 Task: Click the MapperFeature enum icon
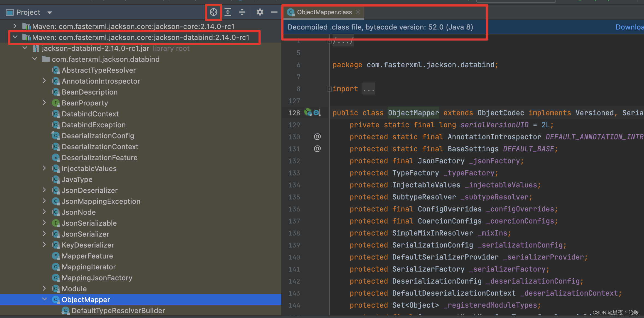coord(55,256)
